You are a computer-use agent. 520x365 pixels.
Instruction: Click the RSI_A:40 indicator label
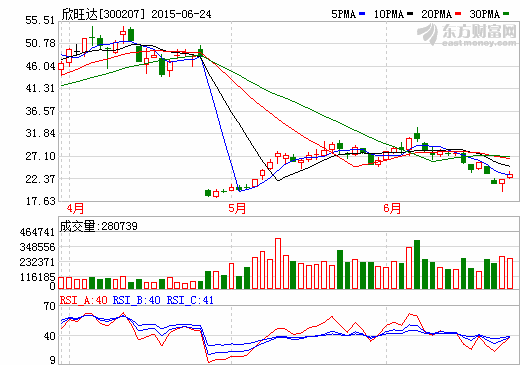click(x=84, y=300)
